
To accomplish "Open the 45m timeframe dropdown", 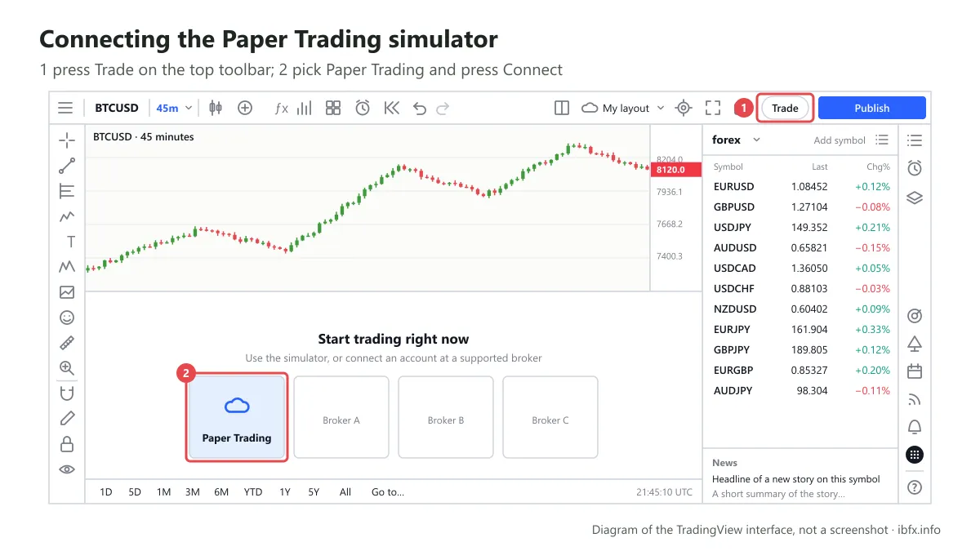I will 175,108.
